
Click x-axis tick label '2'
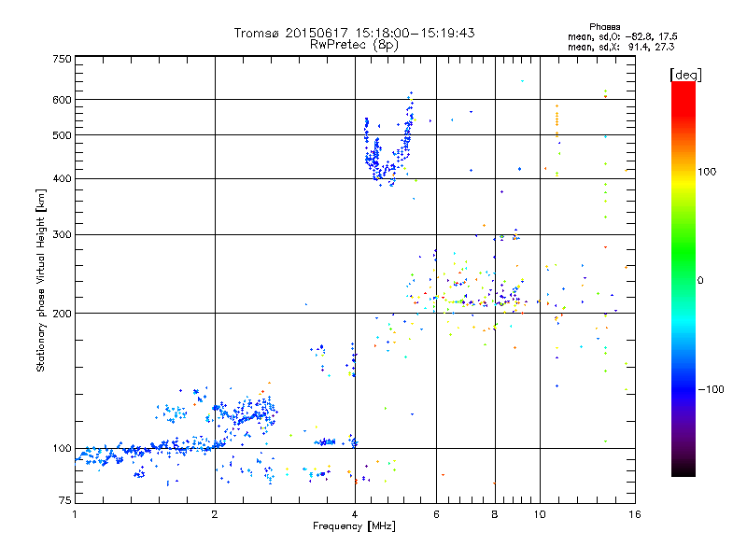coord(215,514)
